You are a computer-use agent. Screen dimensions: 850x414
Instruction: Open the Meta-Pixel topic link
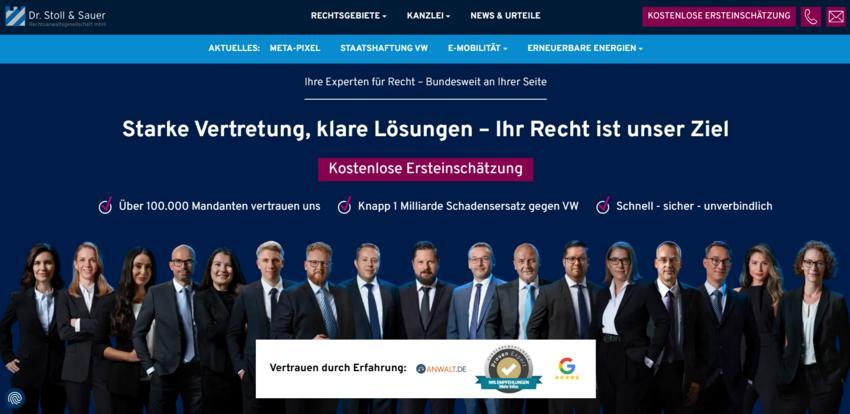click(x=295, y=48)
